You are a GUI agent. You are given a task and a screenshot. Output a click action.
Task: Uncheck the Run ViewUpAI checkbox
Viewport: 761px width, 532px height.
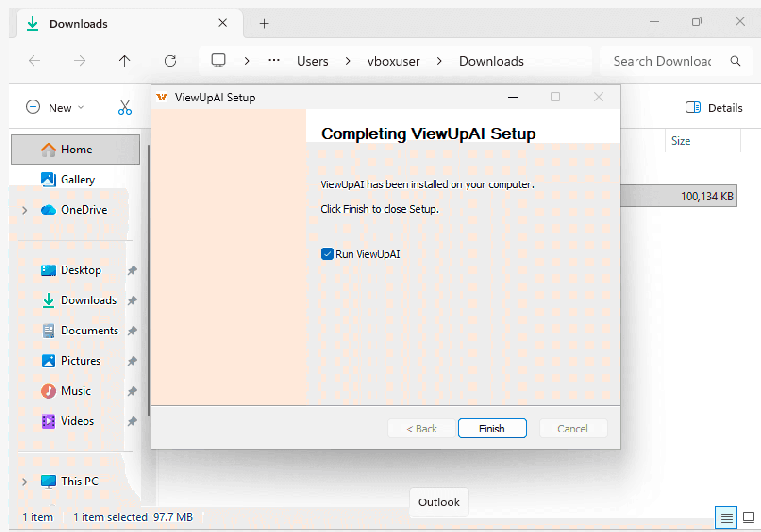327,254
